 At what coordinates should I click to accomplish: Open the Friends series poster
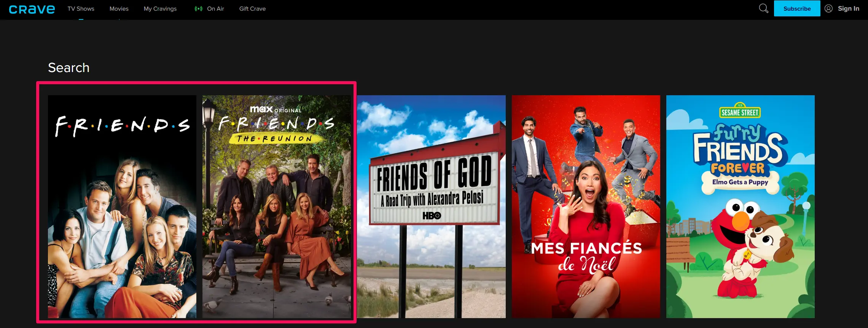122,206
